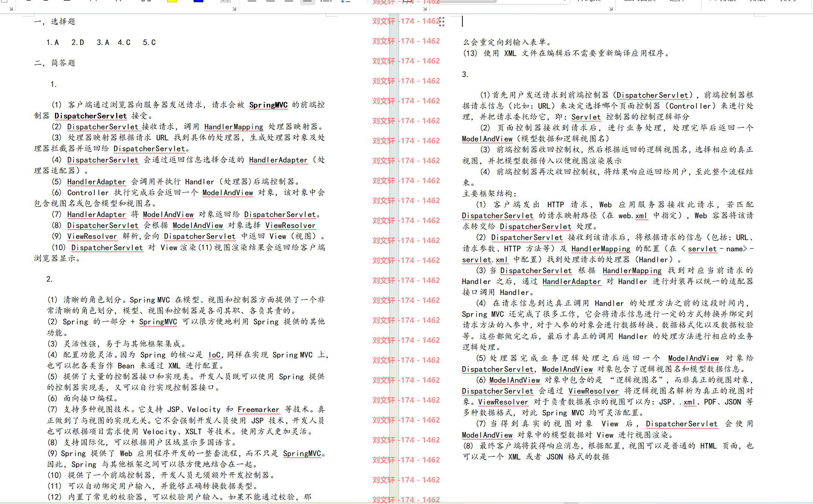The height and width of the screenshot is (504, 813).
Task: Click answer '2.D' in the choice answers line
Action: click(78, 43)
